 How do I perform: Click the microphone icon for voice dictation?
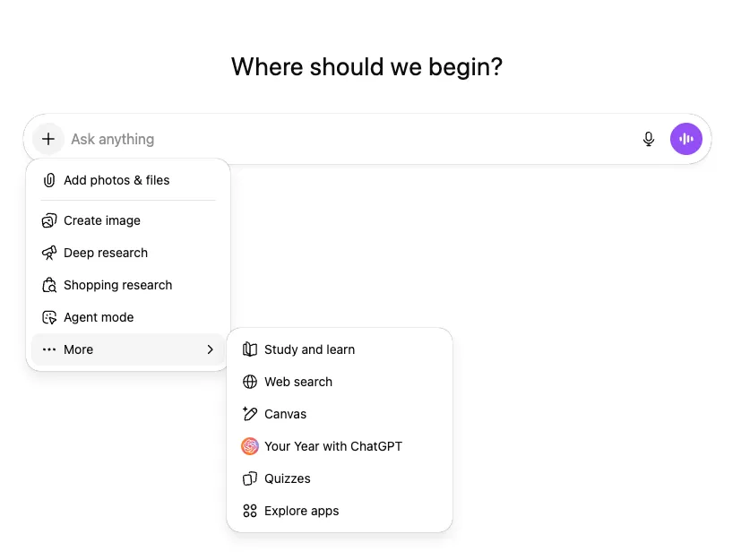pos(648,139)
